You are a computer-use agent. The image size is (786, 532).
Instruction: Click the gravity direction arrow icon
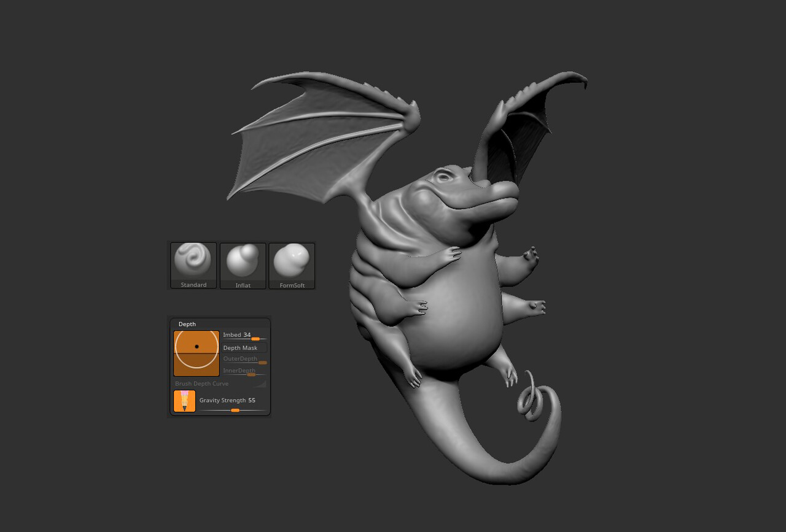click(184, 401)
